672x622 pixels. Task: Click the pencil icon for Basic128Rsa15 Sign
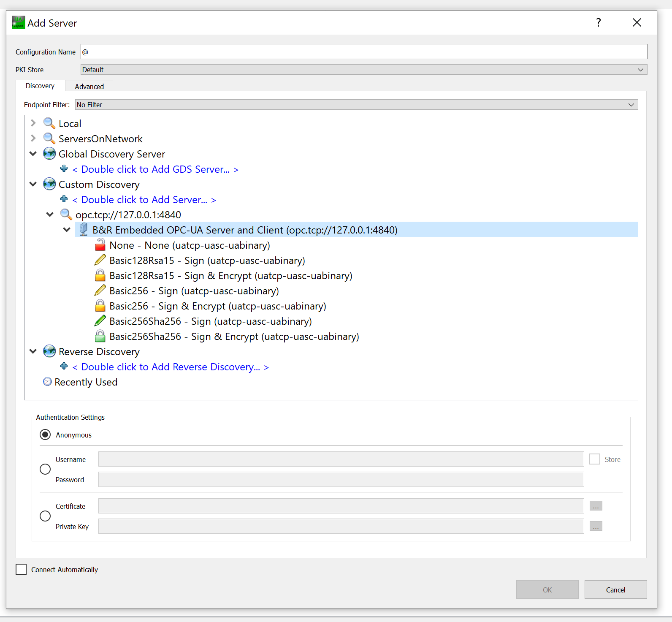[x=100, y=260]
